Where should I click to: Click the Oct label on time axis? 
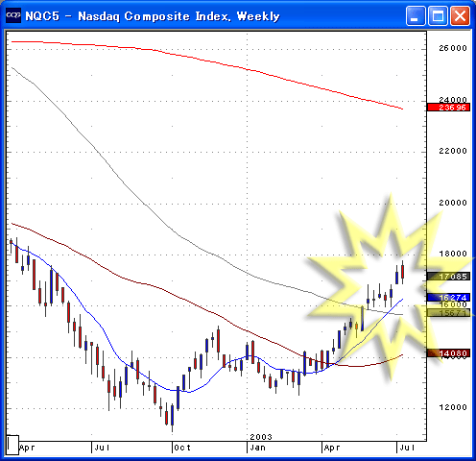click(x=182, y=448)
